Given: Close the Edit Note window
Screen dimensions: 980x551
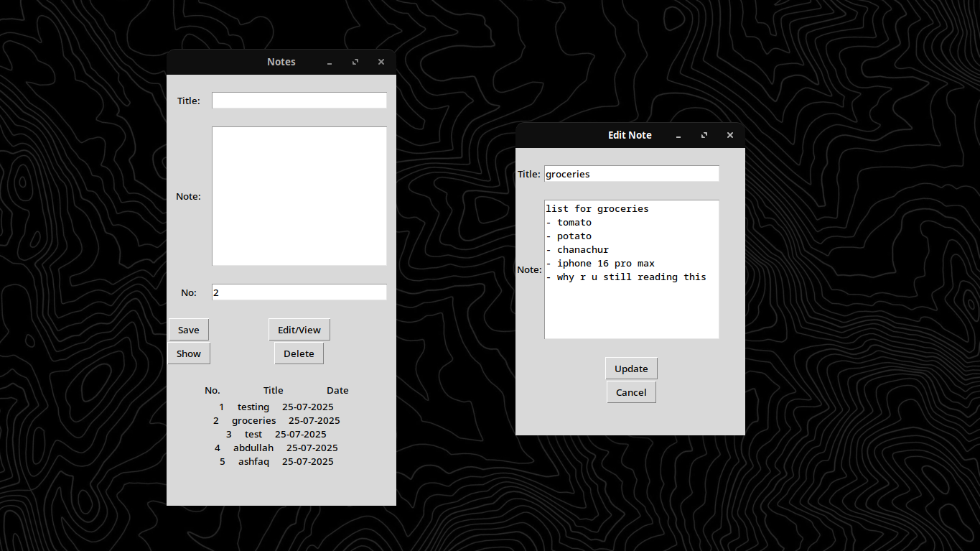Looking at the screenshot, I should tap(730, 135).
